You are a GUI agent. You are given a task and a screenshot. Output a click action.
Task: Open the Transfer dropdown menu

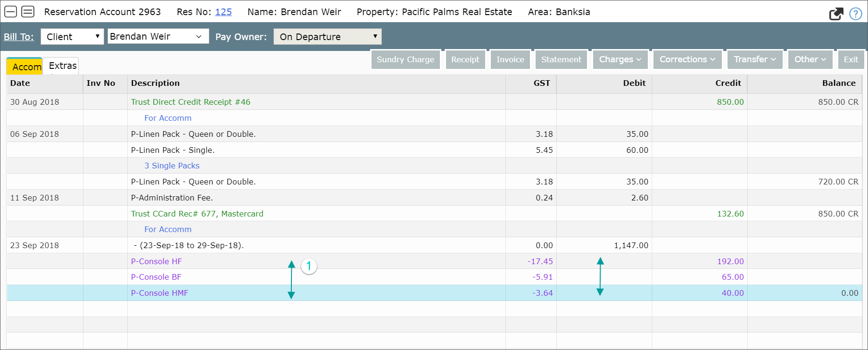tap(754, 59)
